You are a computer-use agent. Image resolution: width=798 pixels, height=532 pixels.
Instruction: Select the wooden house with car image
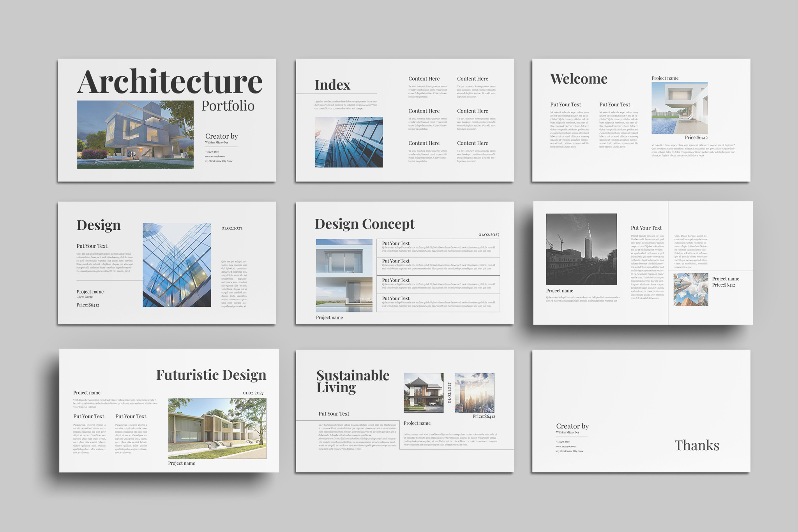[x=424, y=393]
